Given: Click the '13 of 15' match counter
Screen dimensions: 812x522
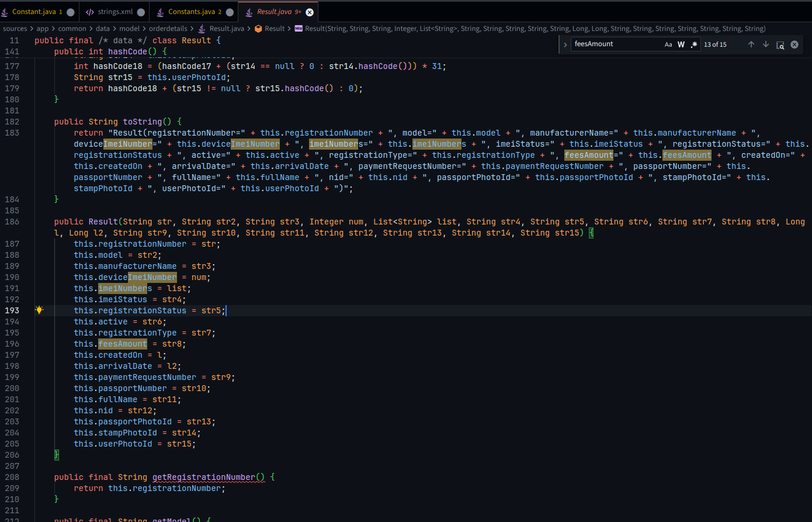Looking at the screenshot, I should [715, 44].
